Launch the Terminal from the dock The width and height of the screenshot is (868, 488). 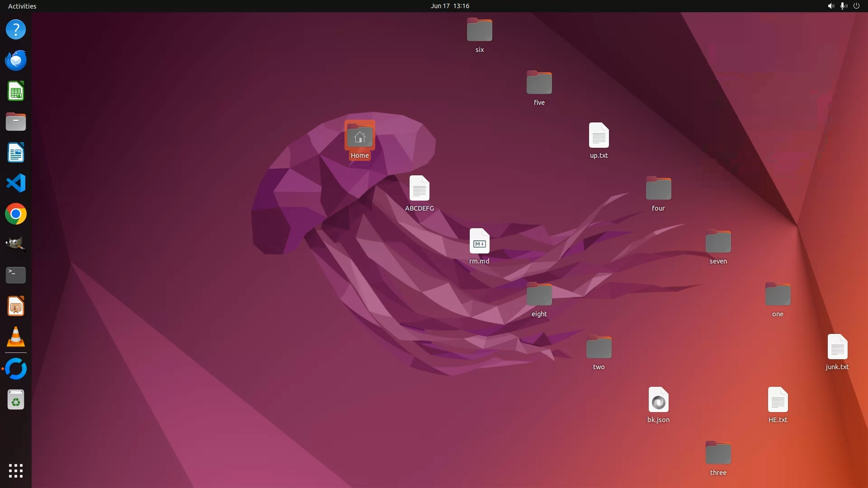pyautogui.click(x=16, y=275)
